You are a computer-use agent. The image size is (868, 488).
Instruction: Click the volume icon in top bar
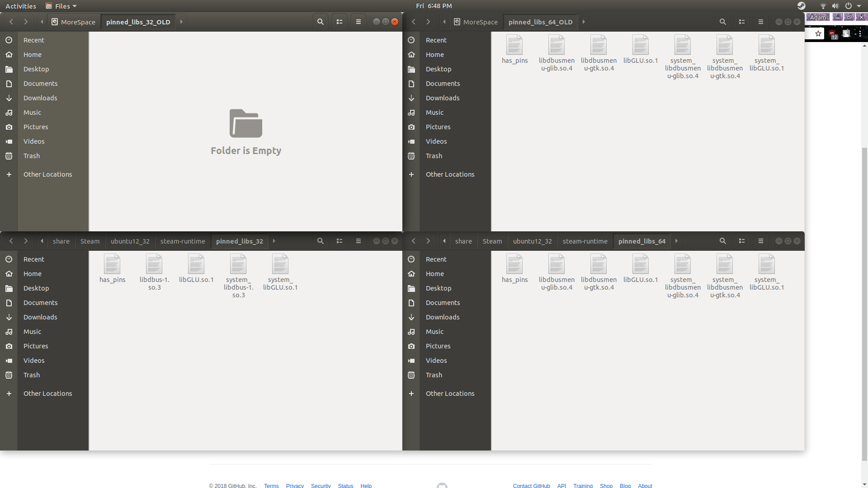835,6
